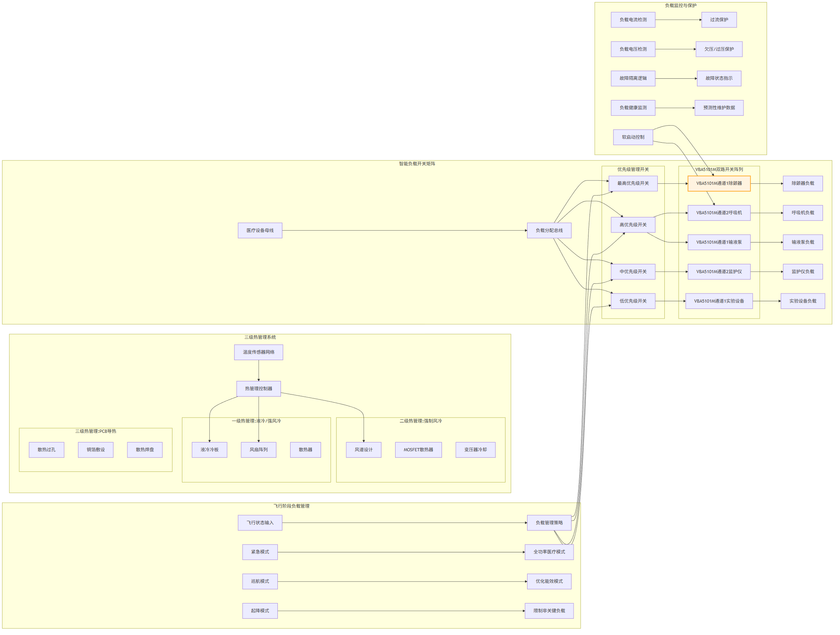Image resolution: width=840 pixels, height=635 pixels.
Task: Select the 最高优先级开关 node
Action: (633, 183)
